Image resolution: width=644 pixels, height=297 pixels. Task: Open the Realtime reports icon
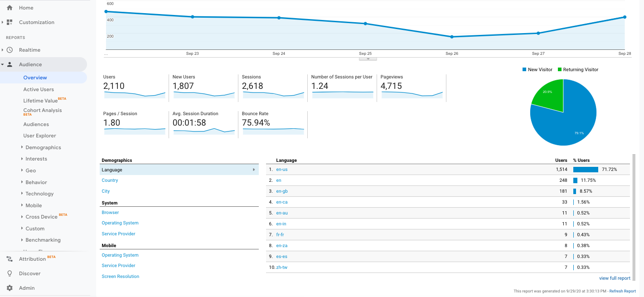tap(10, 50)
